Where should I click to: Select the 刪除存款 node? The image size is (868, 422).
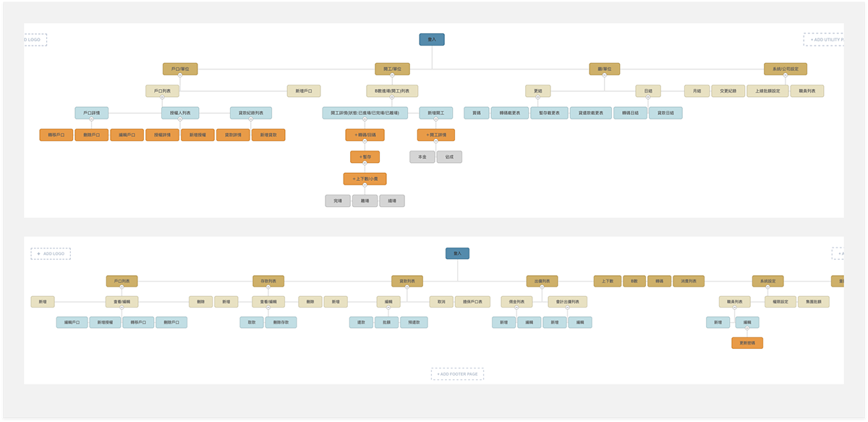(281, 322)
